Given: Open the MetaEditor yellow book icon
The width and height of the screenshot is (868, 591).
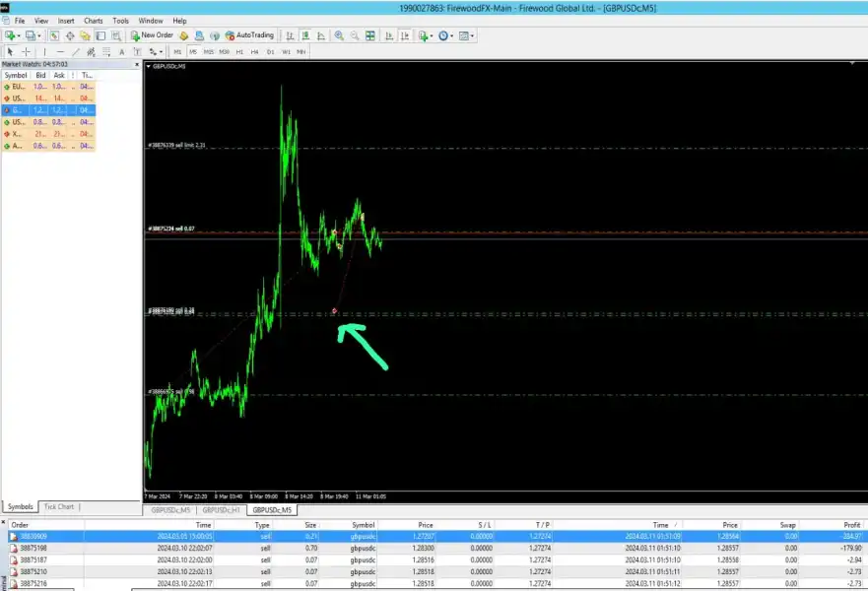Looking at the screenshot, I should pyautogui.click(x=184, y=35).
